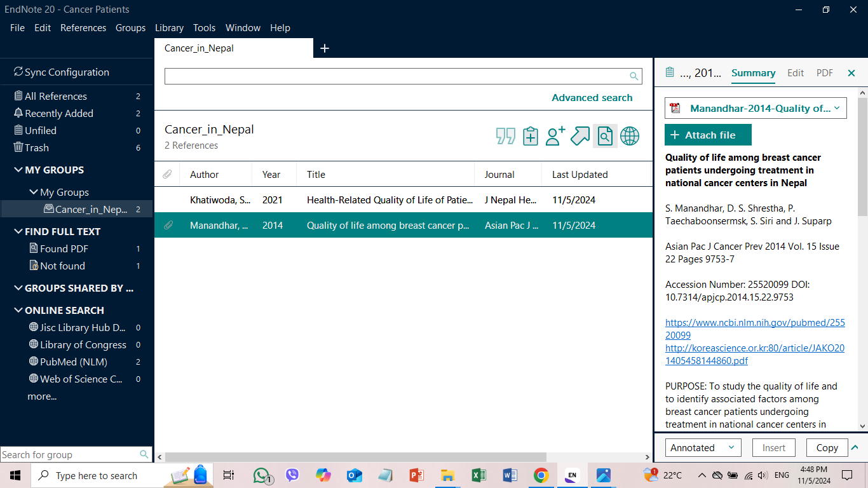Open the Manandhar-2014 attachment dropdown
The width and height of the screenshot is (868, 488).
(x=837, y=108)
